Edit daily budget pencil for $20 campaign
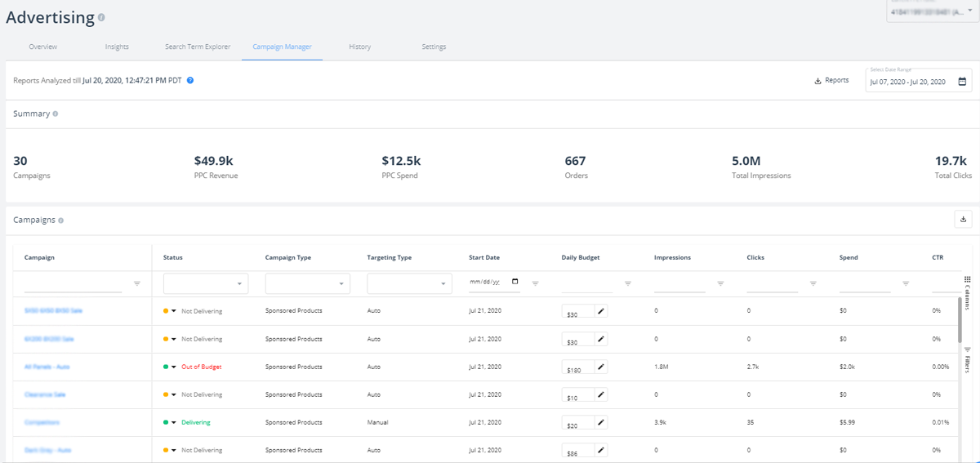This screenshot has height=463, width=980. coord(601,423)
